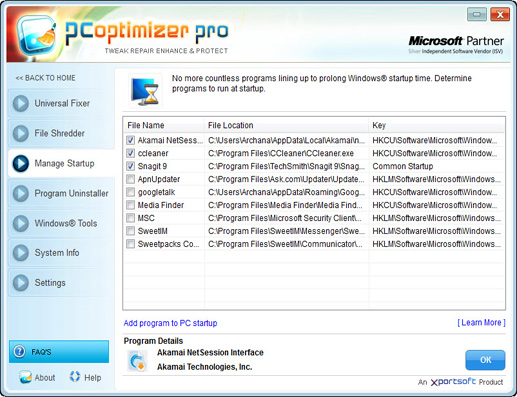Open the System Info section

(x=61, y=253)
